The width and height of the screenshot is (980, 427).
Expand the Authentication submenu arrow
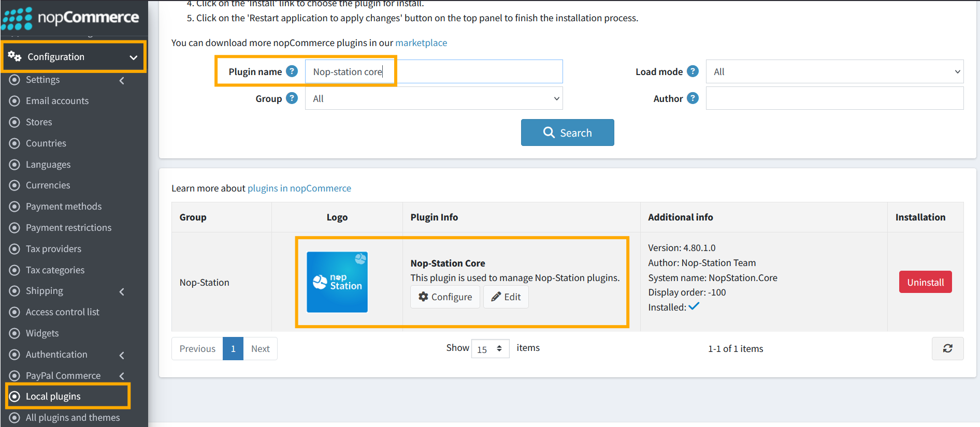(x=122, y=355)
